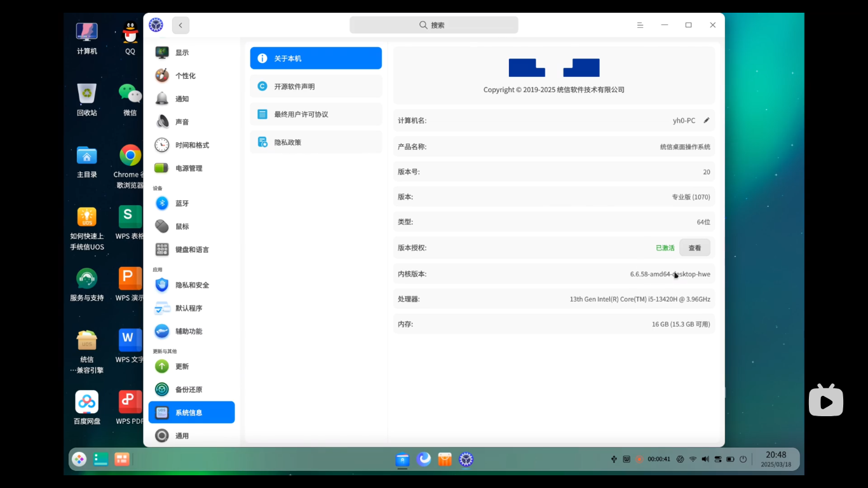Open 默认程序 default programs
This screenshot has height=488, width=868.
191,308
